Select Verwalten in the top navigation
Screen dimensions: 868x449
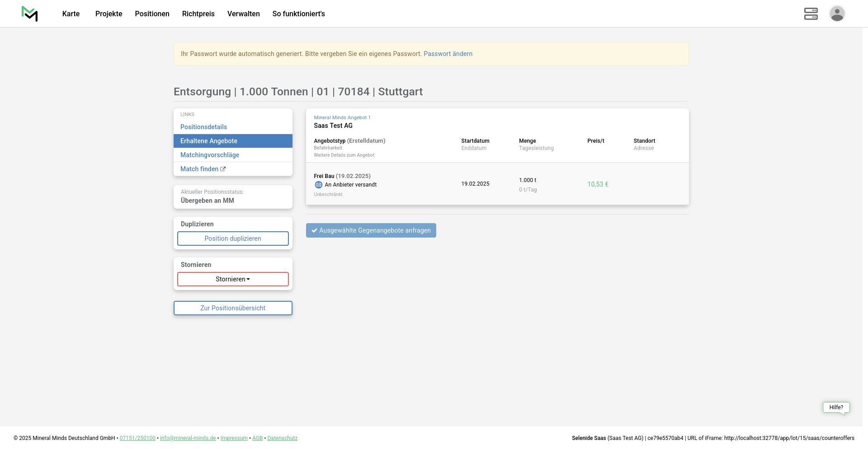pos(243,14)
